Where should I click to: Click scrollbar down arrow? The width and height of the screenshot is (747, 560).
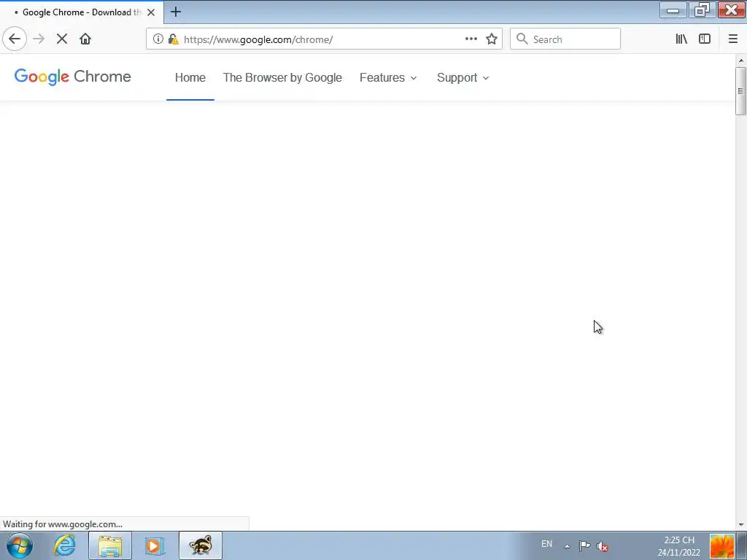pyautogui.click(x=741, y=525)
